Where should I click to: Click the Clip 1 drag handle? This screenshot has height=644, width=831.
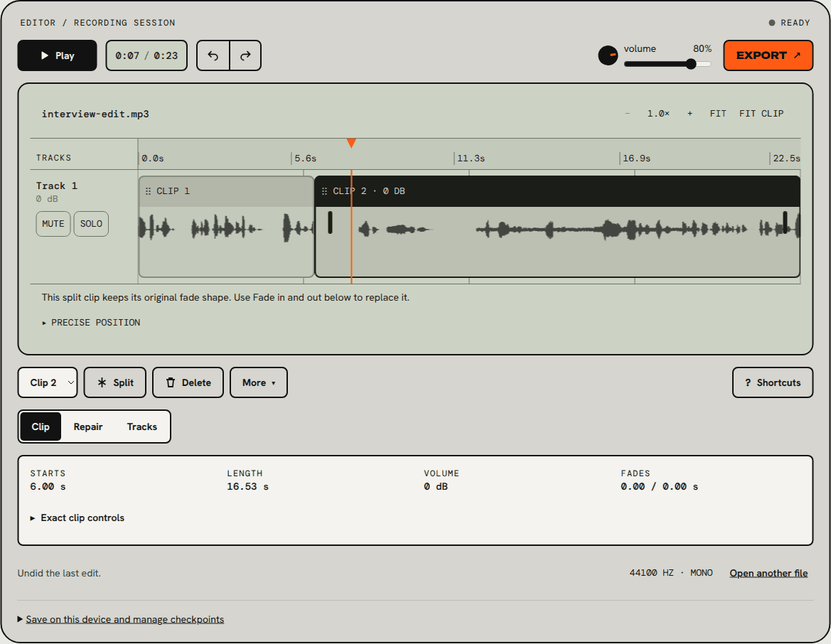pyautogui.click(x=149, y=191)
